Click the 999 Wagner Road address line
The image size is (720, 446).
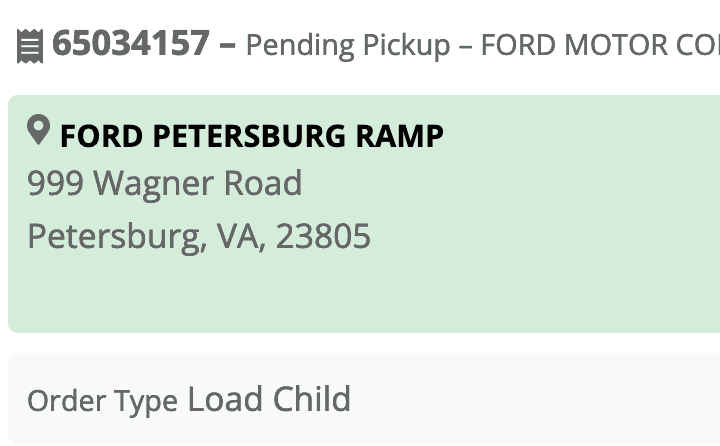coord(164,184)
